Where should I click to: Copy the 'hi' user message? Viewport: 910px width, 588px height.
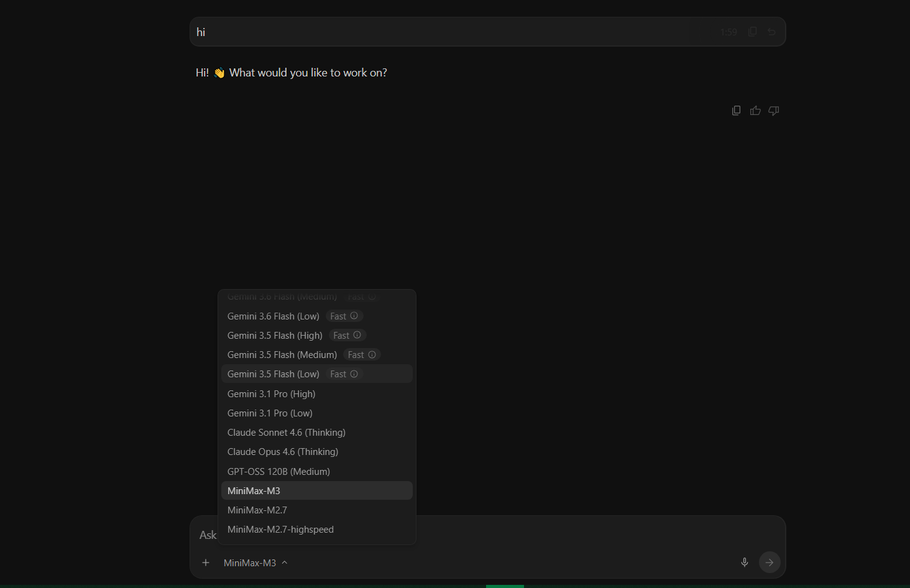[x=752, y=32]
